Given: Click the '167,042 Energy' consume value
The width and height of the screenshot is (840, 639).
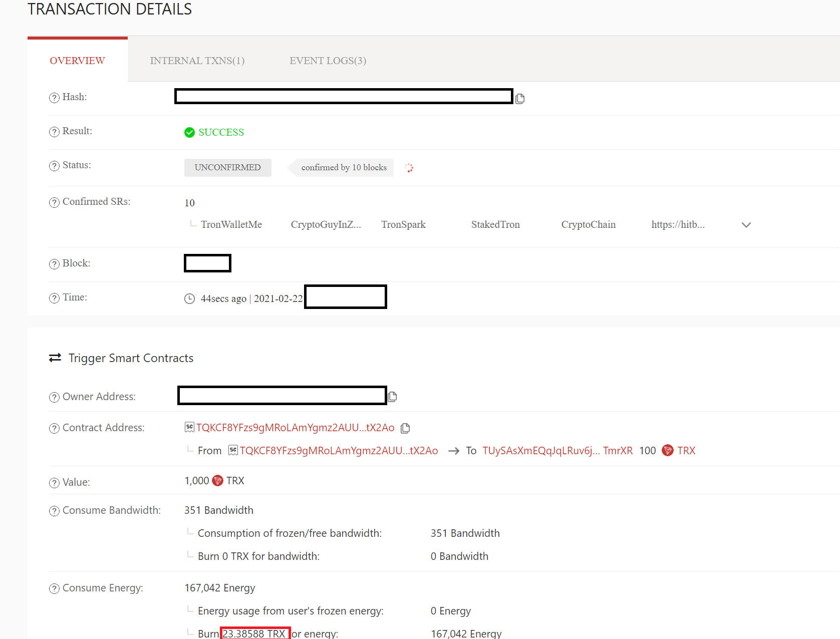Looking at the screenshot, I should click(220, 588).
